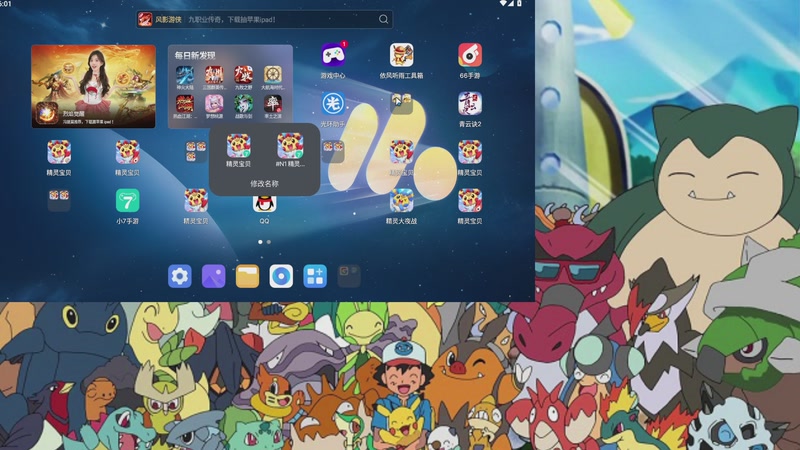Open 精灵宝贝 right of 精灵大夜战
This screenshot has height=450, width=800.
(470, 201)
